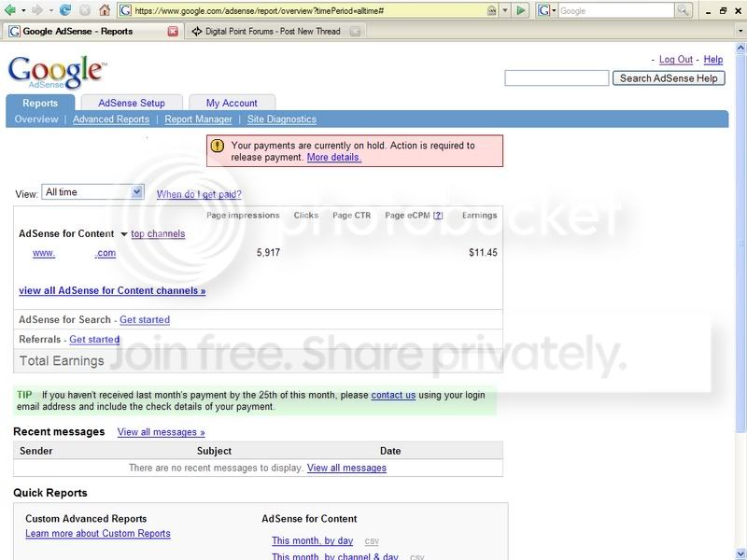Click the AdSense Help search input

(557, 78)
